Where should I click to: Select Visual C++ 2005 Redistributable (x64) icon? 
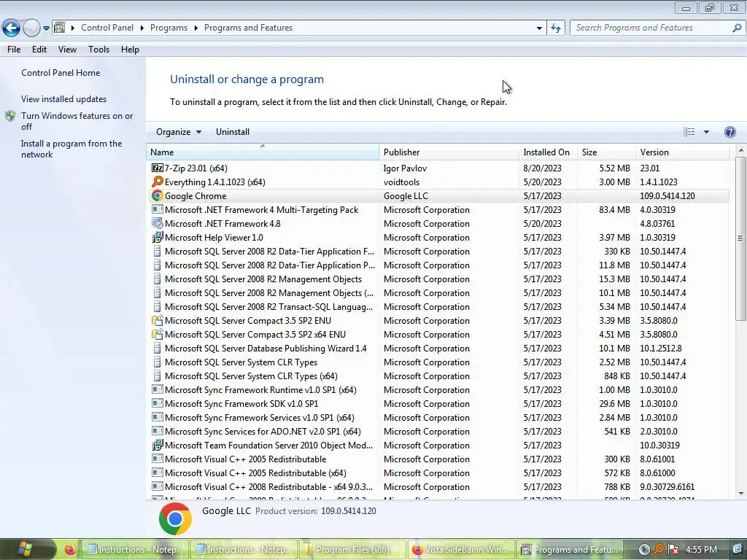pyautogui.click(x=158, y=472)
